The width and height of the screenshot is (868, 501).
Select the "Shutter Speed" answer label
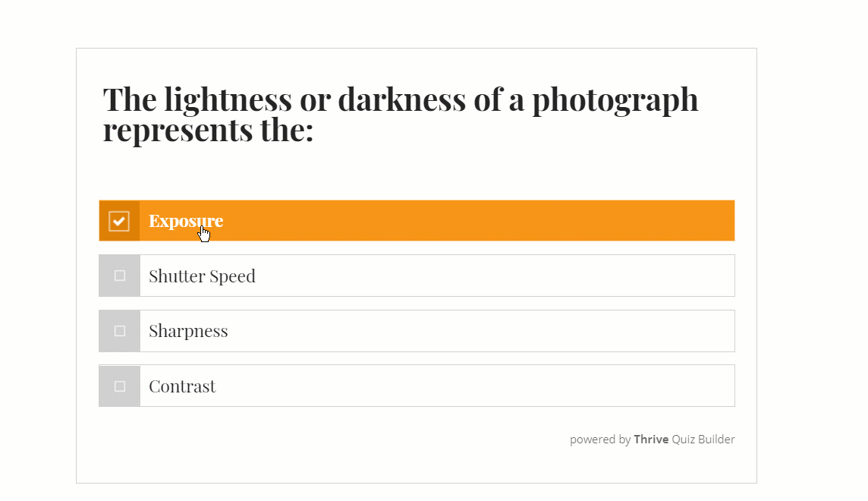(202, 276)
